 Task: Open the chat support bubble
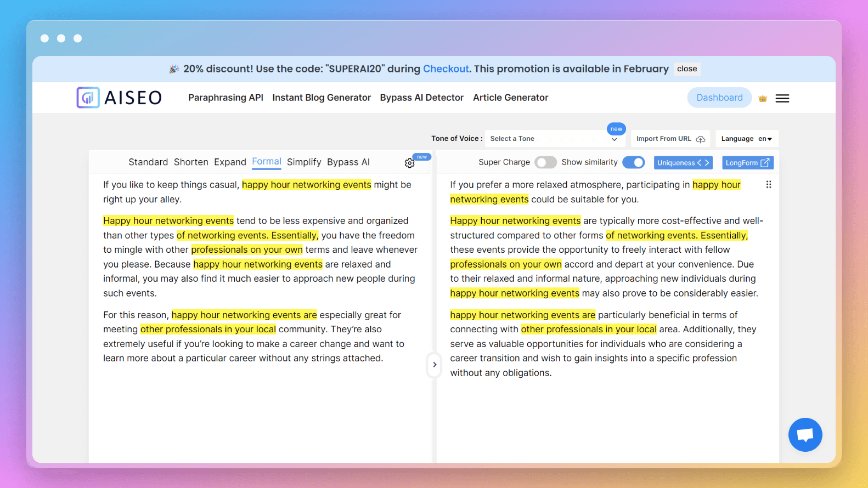[x=805, y=435]
